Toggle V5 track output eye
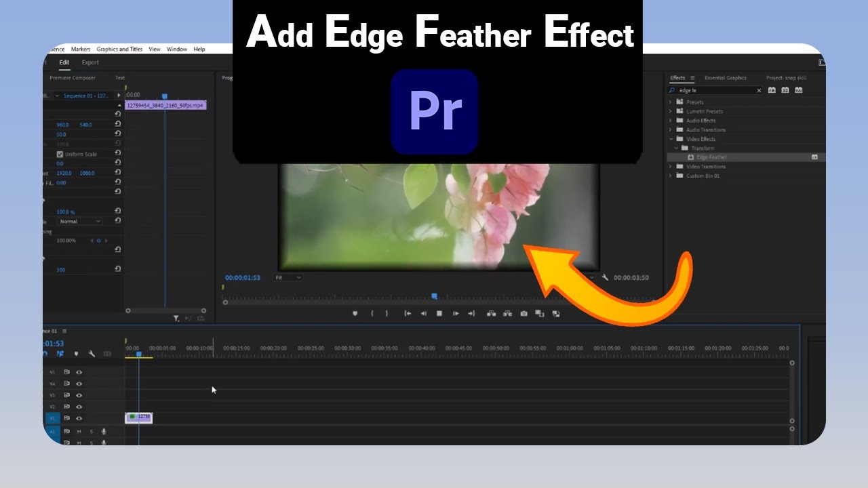 click(x=79, y=372)
